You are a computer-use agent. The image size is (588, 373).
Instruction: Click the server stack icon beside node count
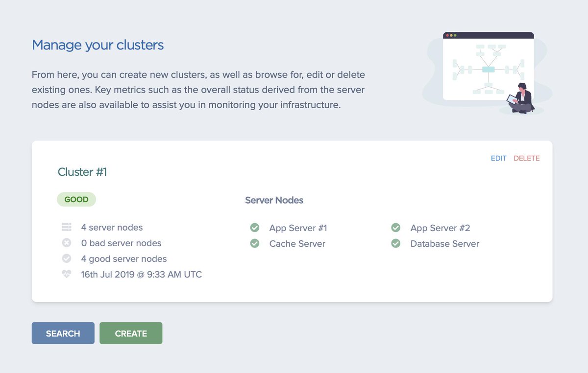tap(66, 227)
